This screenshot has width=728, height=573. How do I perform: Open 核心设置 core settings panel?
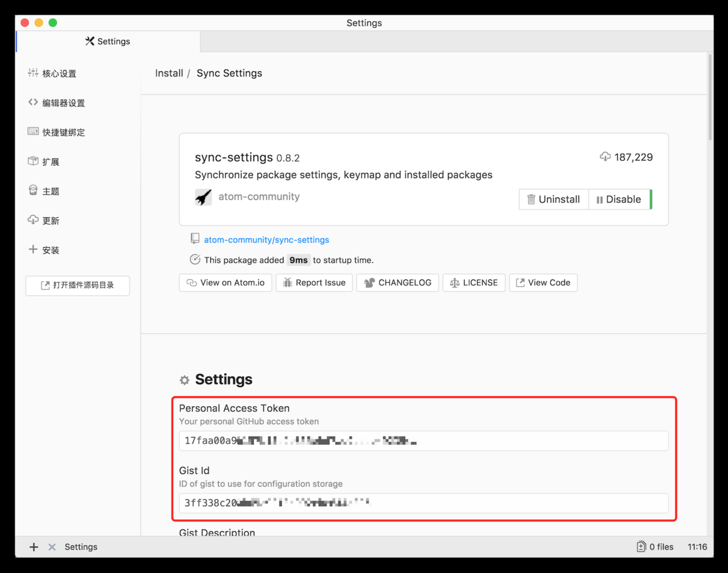tap(59, 73)
